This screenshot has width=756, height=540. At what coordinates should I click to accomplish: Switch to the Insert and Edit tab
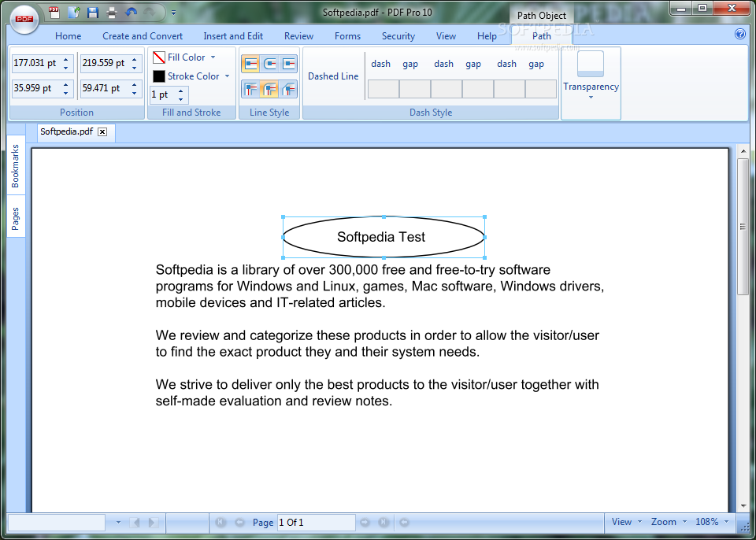pyautogui.click(x=233, y=36)
